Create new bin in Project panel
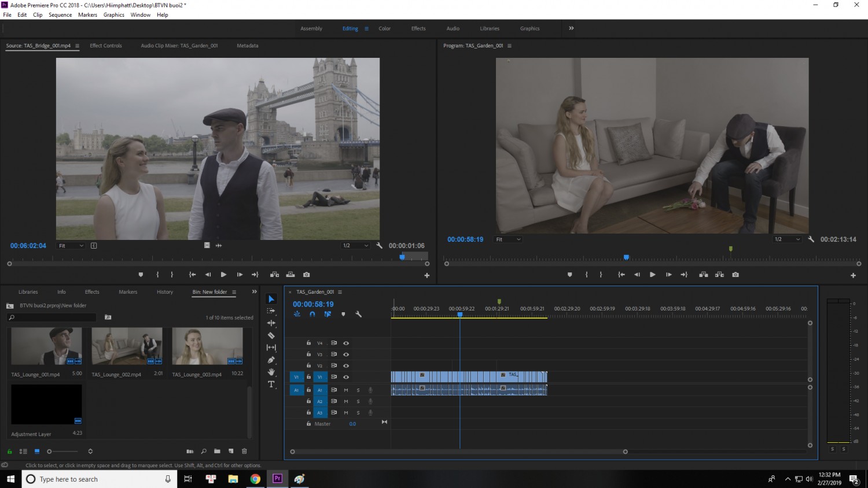 217,451
